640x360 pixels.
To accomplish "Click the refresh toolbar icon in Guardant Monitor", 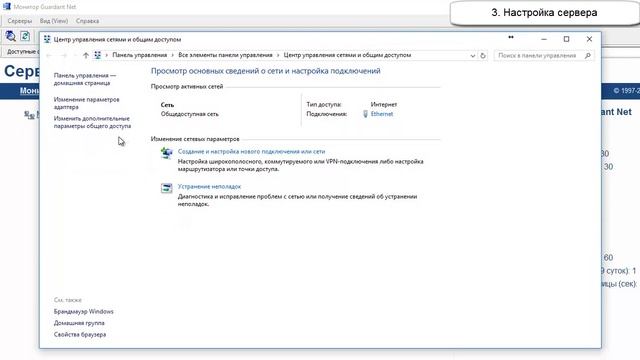I will point(25,36).
